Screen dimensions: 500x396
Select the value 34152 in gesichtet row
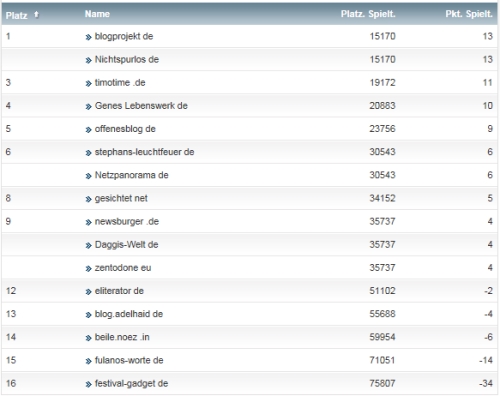tap(382, 198)
